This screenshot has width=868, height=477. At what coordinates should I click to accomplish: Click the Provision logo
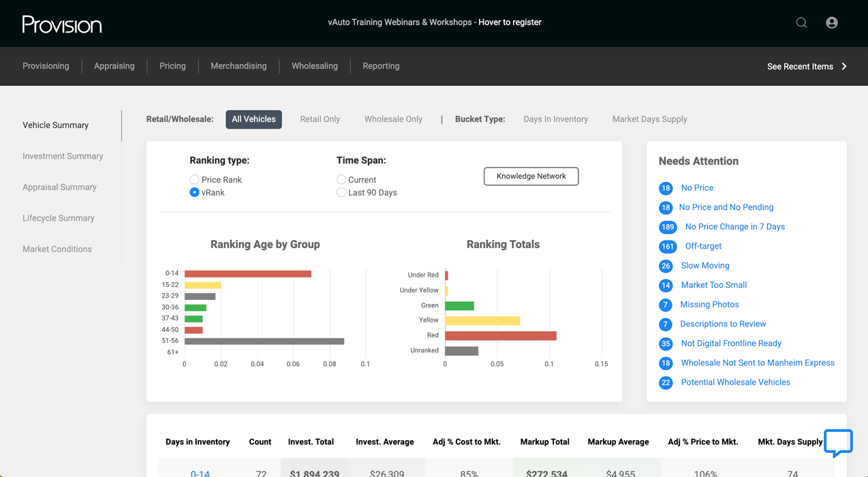62,25
